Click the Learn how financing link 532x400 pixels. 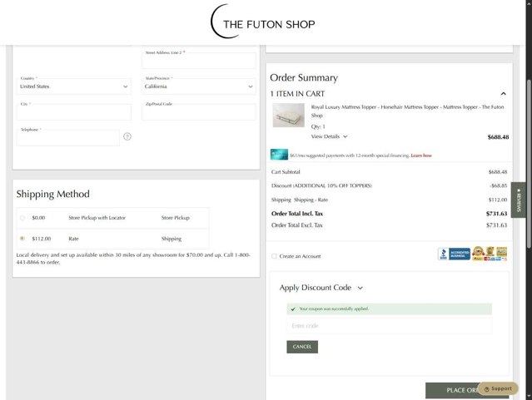point(421,156)
